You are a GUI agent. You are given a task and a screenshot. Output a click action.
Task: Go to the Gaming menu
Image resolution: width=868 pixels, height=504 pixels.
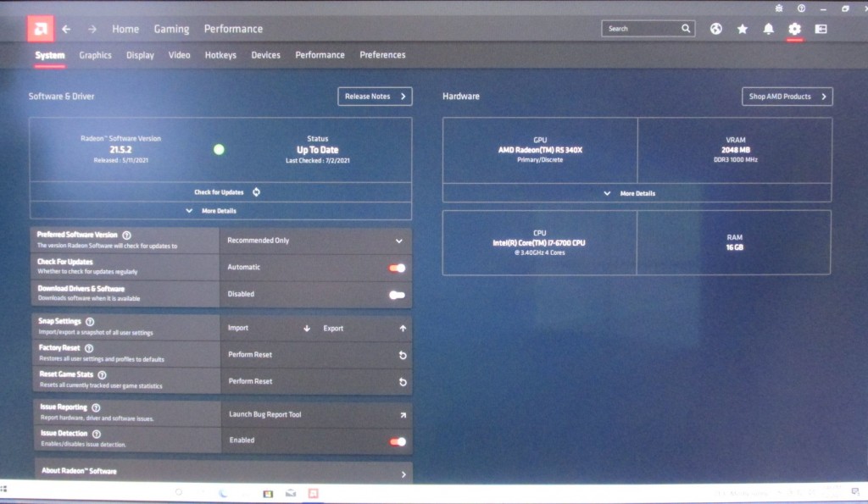(x=171, y=29)
